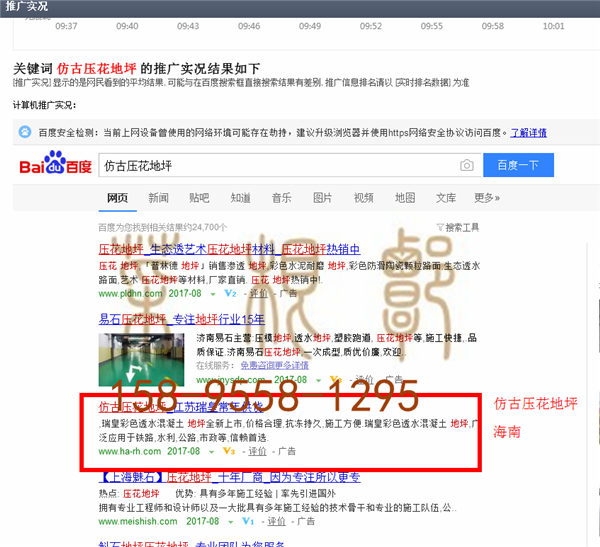This screenshot has width=600, height=547.
Task: Expand dropdown arrow next to www.pldhn.com
Action: click(213, 294)
